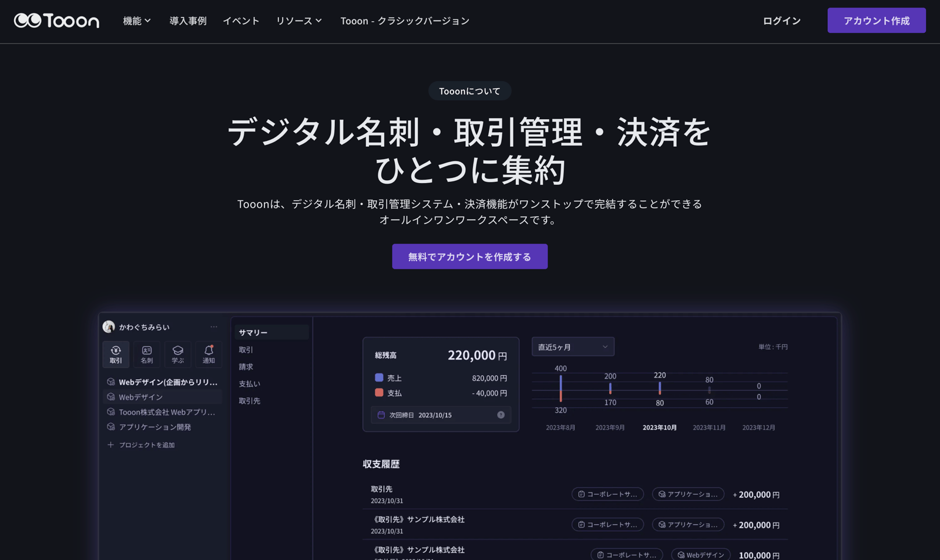The image size is (940, 560).
Task: Select the 支払い menu item
Action: (x=250, y=384)
